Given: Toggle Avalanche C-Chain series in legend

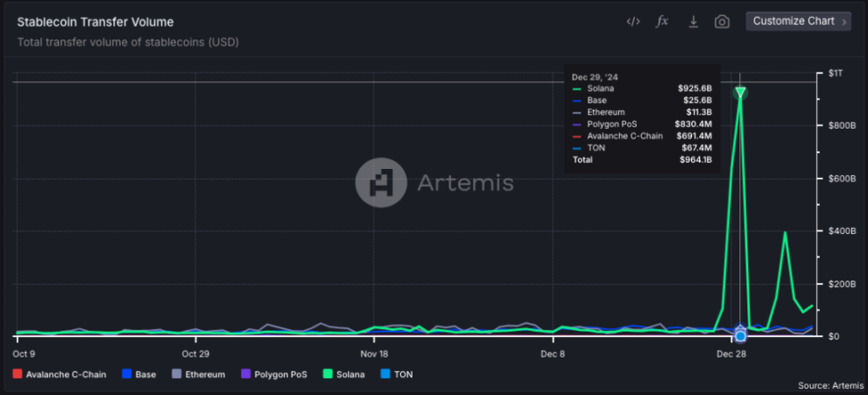Looking at the screenshot, I should tap(59, 374).
